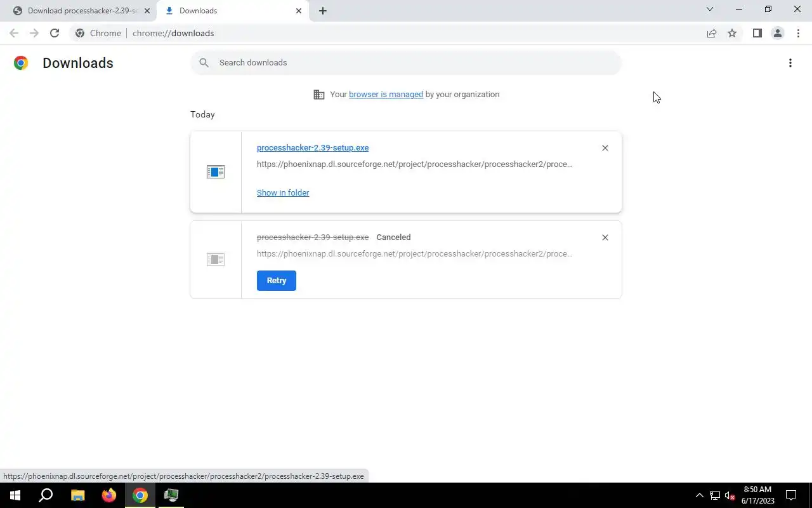Click the file icon of completed download
The height and width of the screenshot is (508, 812).
click(x=216, y=172)
